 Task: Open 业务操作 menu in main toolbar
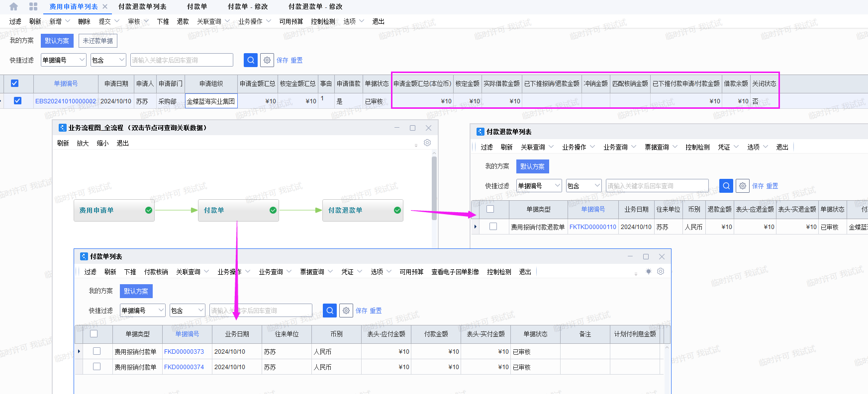(x=255, y=21)
